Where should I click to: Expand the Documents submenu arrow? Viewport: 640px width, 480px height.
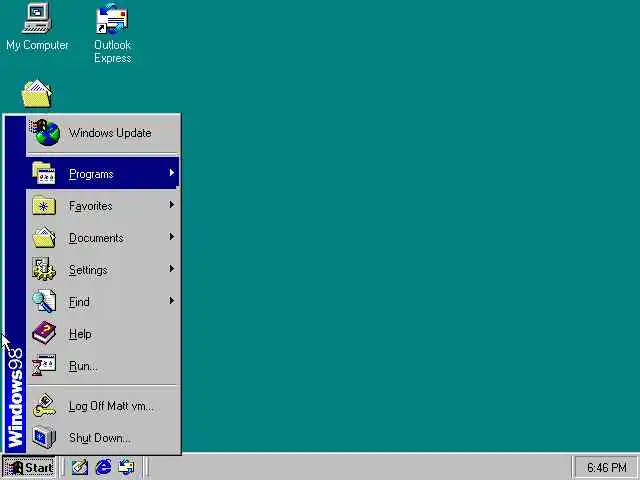point(172,237)
